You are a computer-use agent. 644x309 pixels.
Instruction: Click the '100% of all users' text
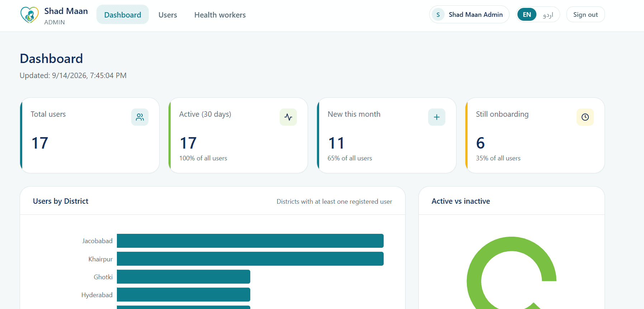coord(203,158)
